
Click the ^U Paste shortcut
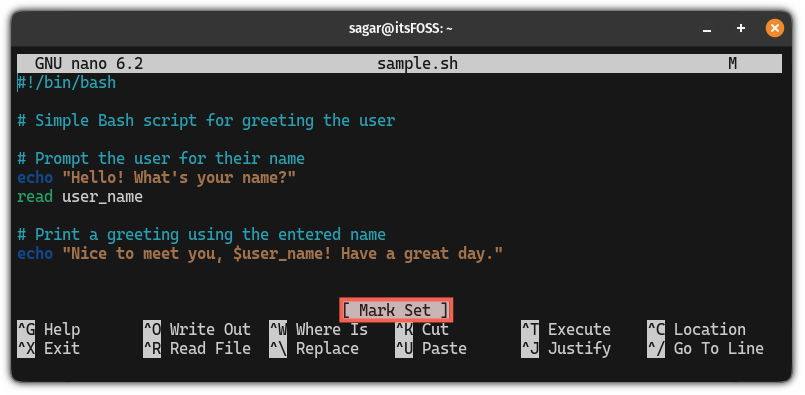pyautogui.click(x=431, y=348)
